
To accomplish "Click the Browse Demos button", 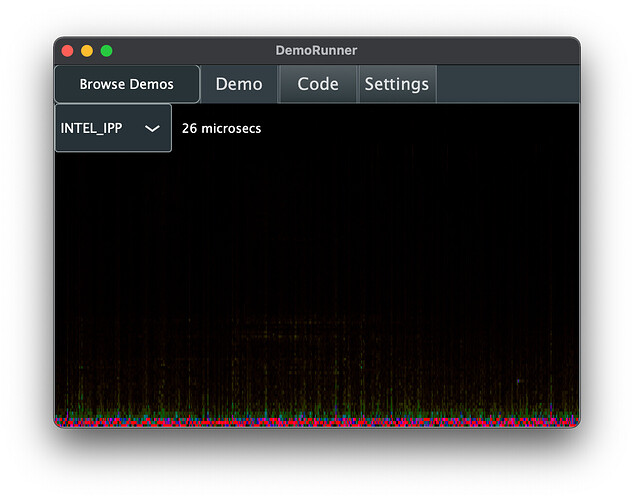I will [127, 84].
